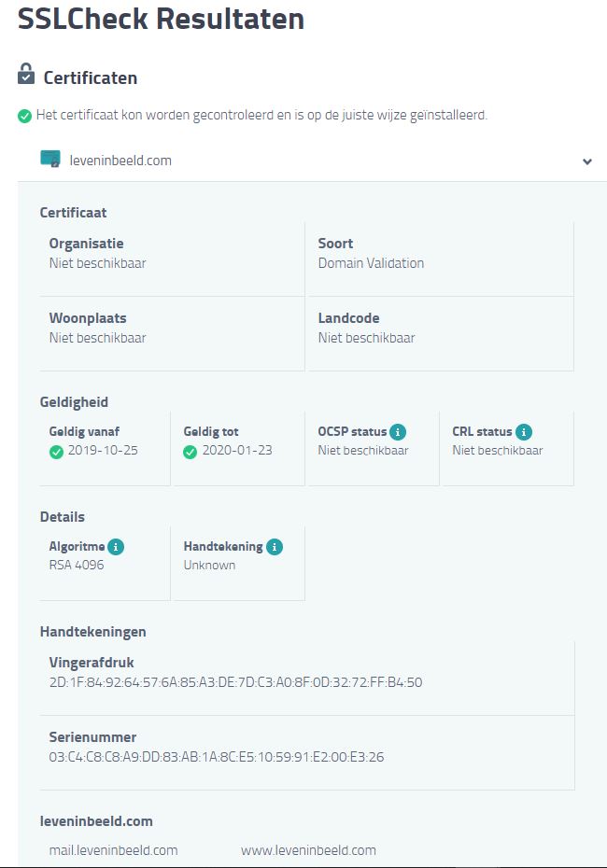The width and height of the screenshot is (607, 868).
Task: Click the Vingerafdruk fingerprint value
Action: click(235, 682)
